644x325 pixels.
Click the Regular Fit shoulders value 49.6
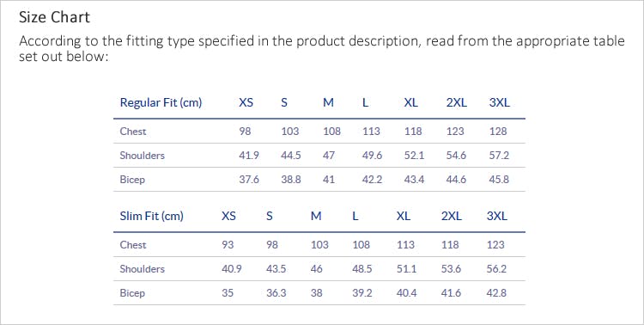point(372,155)
